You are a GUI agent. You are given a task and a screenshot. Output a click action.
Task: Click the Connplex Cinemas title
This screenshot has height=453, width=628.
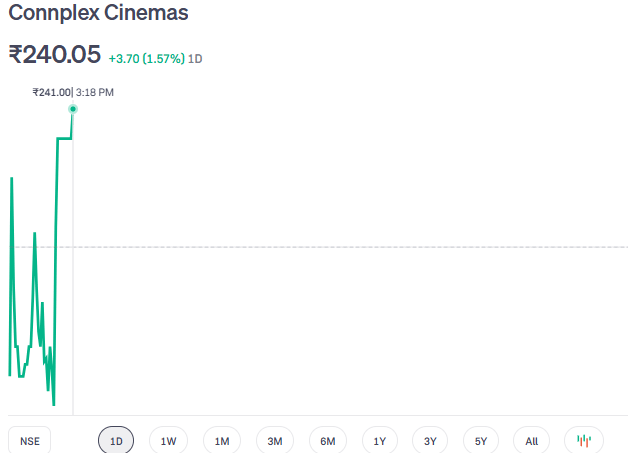point(98,15)
